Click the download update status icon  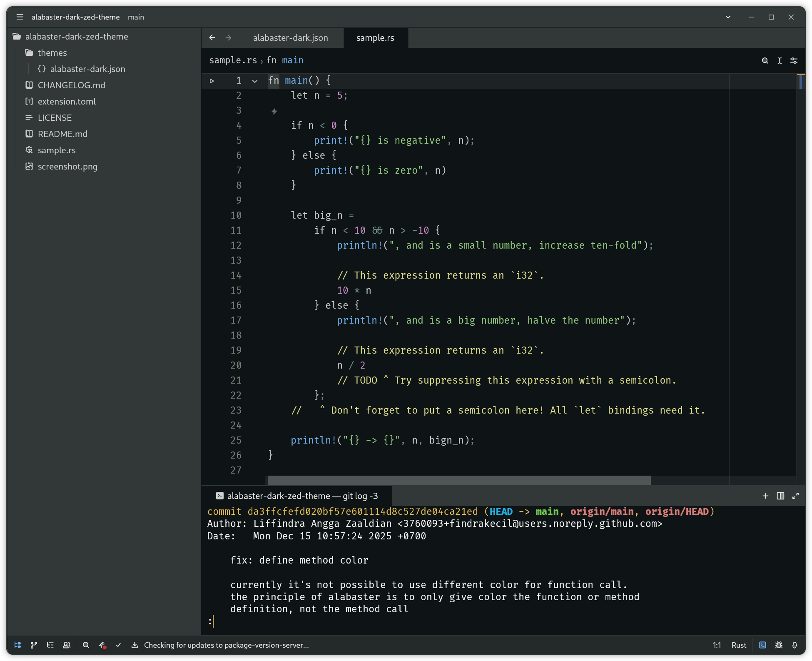(x=135, y=645)
